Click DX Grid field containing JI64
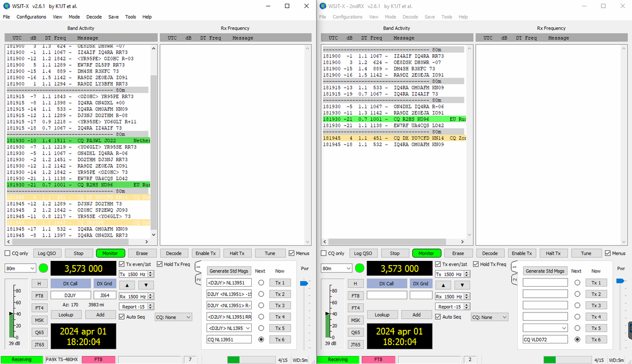Screen dimensions: 632x364 (105, 295)
